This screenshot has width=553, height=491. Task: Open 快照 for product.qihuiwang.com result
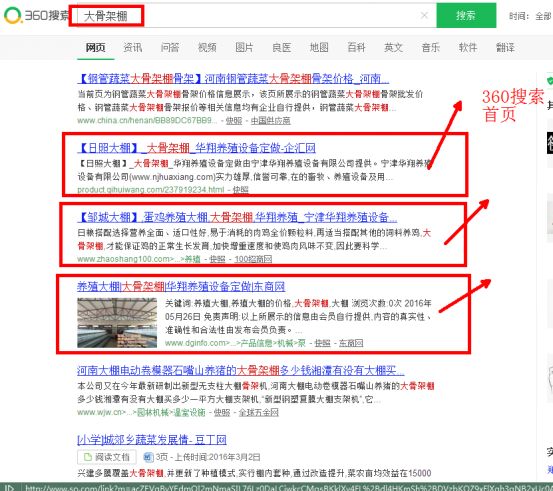pos(241,190)
